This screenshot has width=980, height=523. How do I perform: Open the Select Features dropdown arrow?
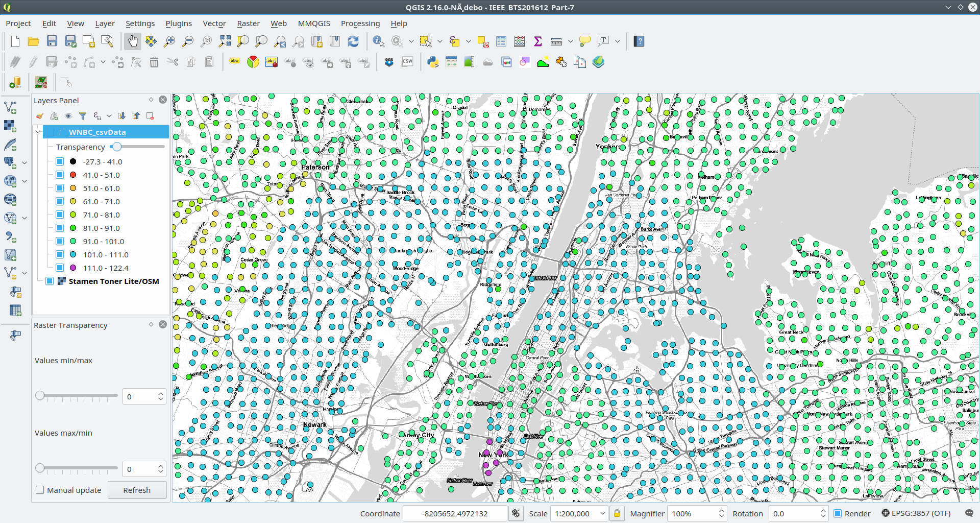tap(440, 41)
